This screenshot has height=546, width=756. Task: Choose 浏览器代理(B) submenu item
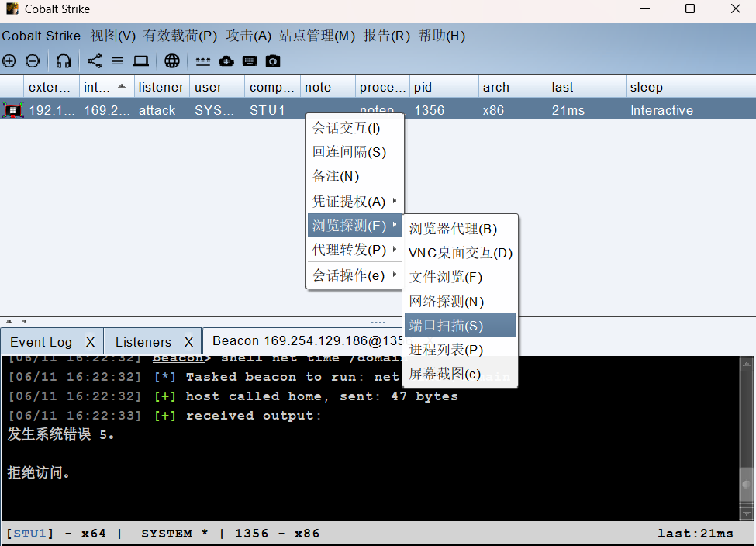pyautogui.click(x=460, y=229)
